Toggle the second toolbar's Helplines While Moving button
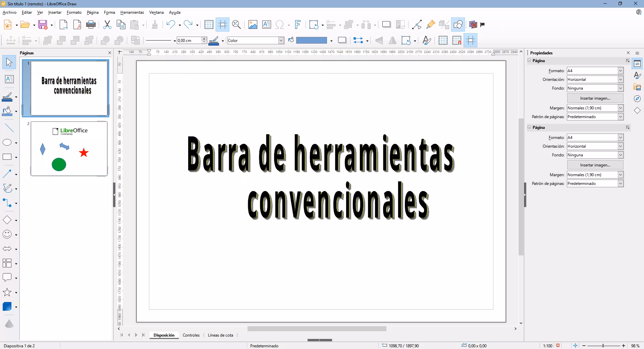This screenshot has height=349, width=644. 471,40
